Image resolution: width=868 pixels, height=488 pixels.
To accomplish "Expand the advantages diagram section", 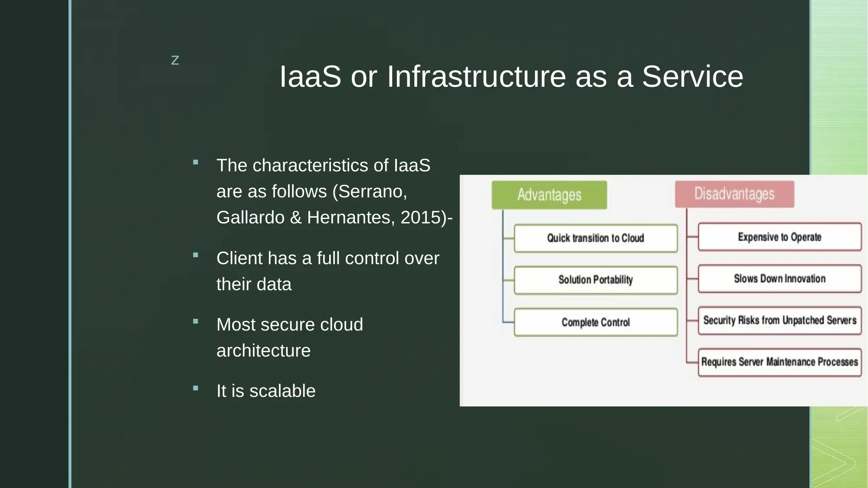I will [x=549, y=194].
